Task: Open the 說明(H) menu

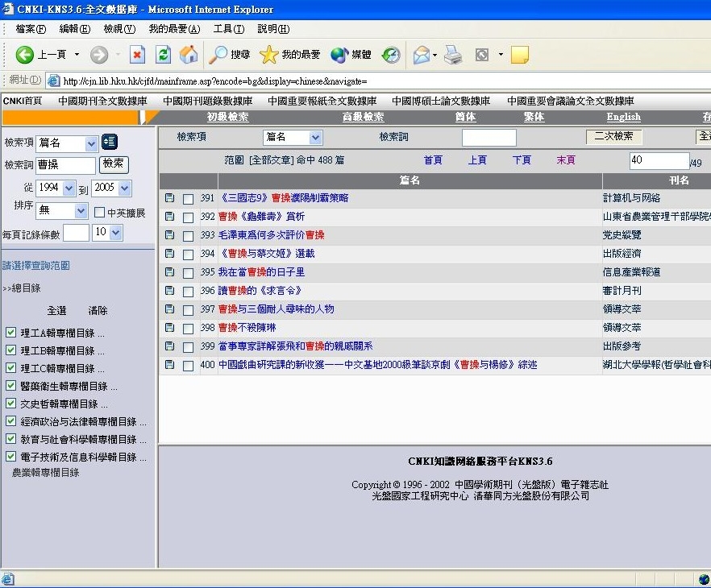Action: point(273,29)
